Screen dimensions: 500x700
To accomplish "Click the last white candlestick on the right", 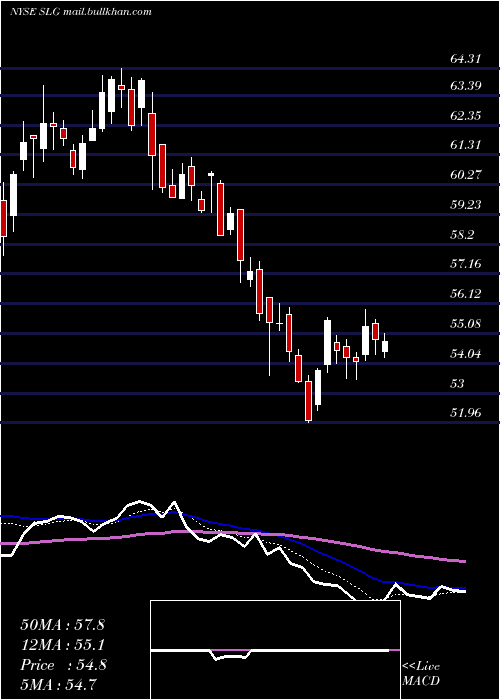I will pos(385,346).
